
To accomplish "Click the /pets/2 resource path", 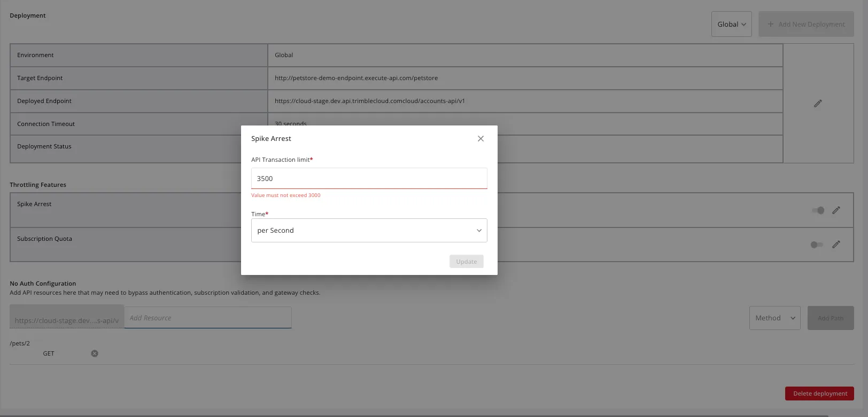I will point(20,343).
